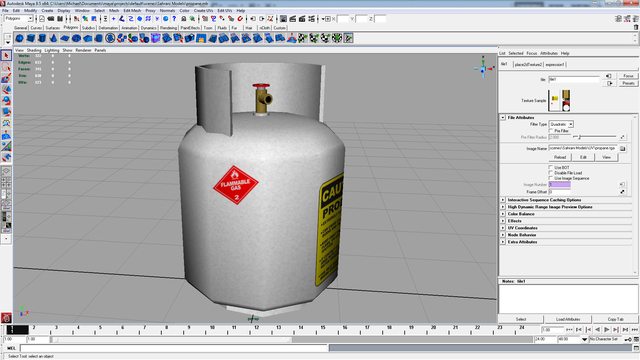Click the polygon cone shelf icon
640x360 pixels.
(x=53, y=38)
